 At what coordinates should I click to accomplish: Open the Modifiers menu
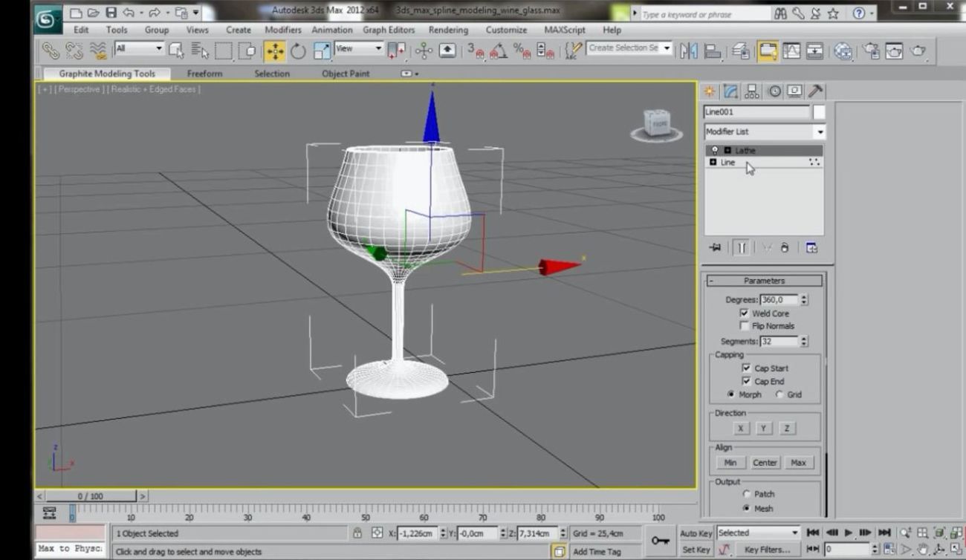click(x=282, y=30)
